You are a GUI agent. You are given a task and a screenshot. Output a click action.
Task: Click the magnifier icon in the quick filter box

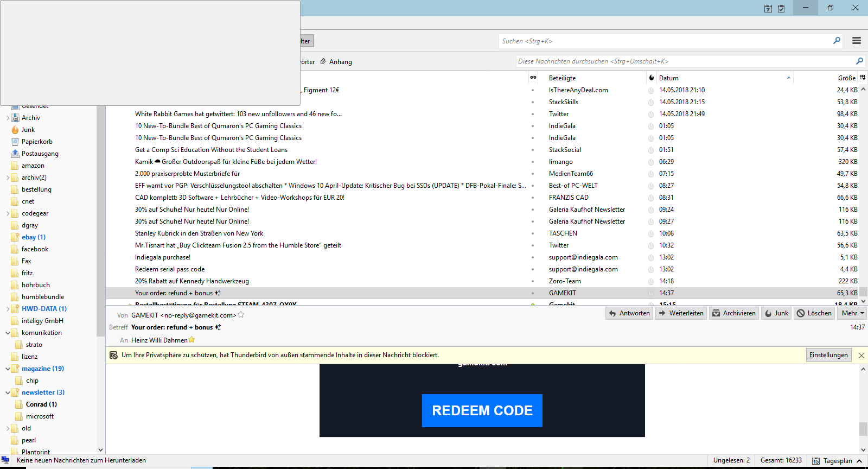(859, 61)
